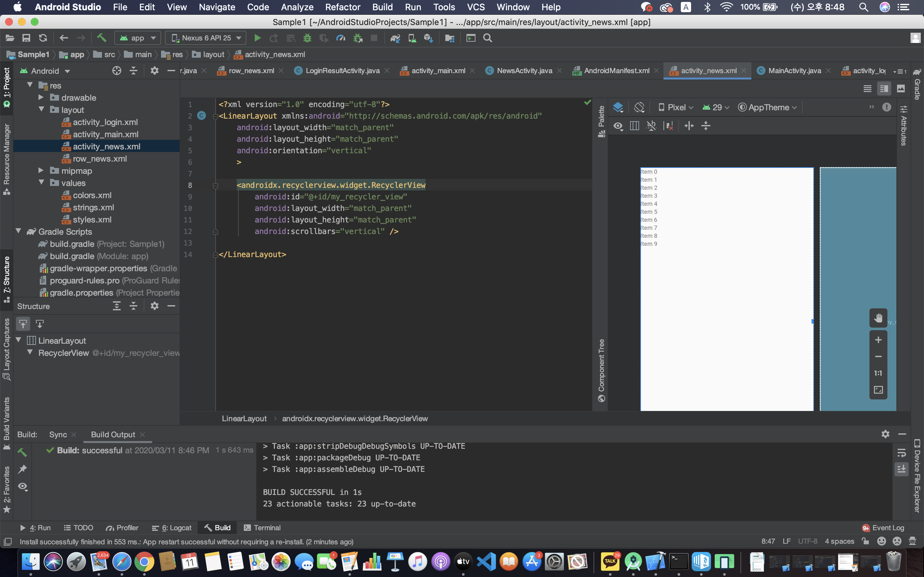Toggle the view options eye icon
The image size is (924, 577).
coord(618,126)
